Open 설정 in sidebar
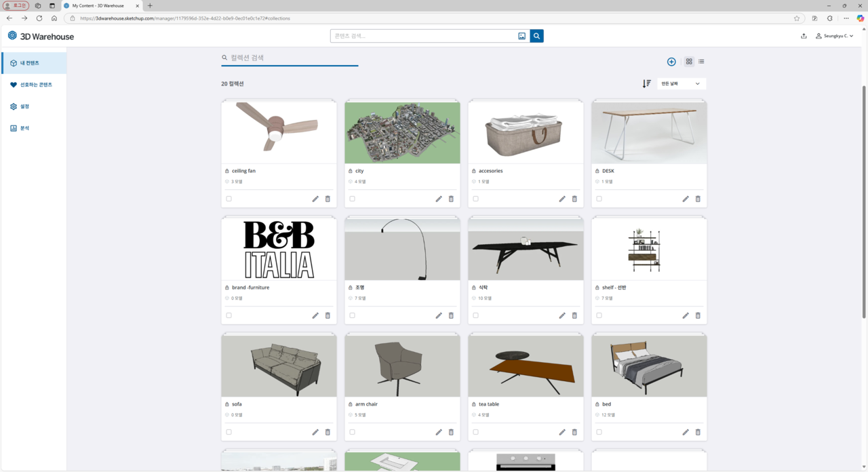The height and width of the screenshot is (472, 868). (x=34, y=106)
